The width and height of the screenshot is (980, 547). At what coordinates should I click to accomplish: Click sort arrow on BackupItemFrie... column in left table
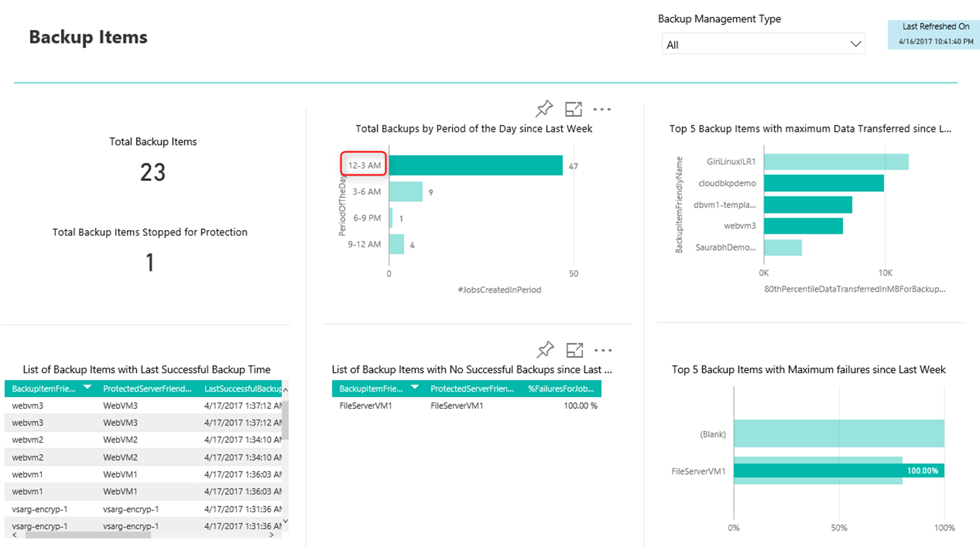(x=87, y=387)
